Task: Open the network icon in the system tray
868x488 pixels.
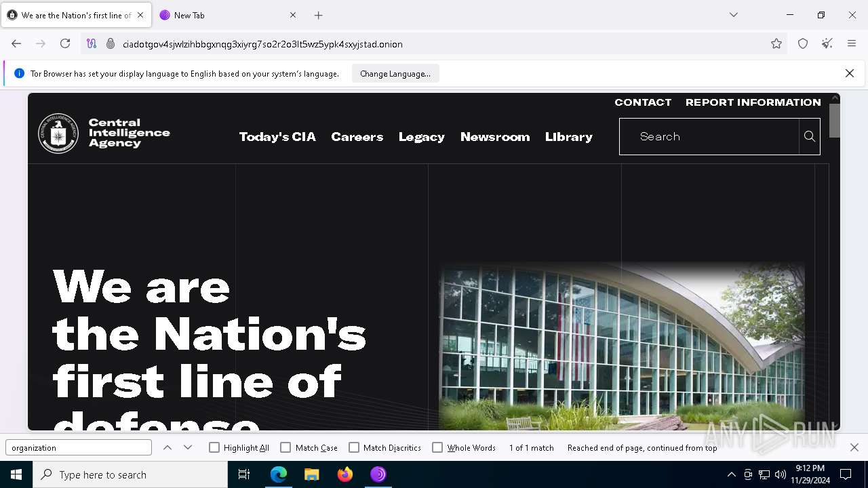Action: (x=764, y=474)
